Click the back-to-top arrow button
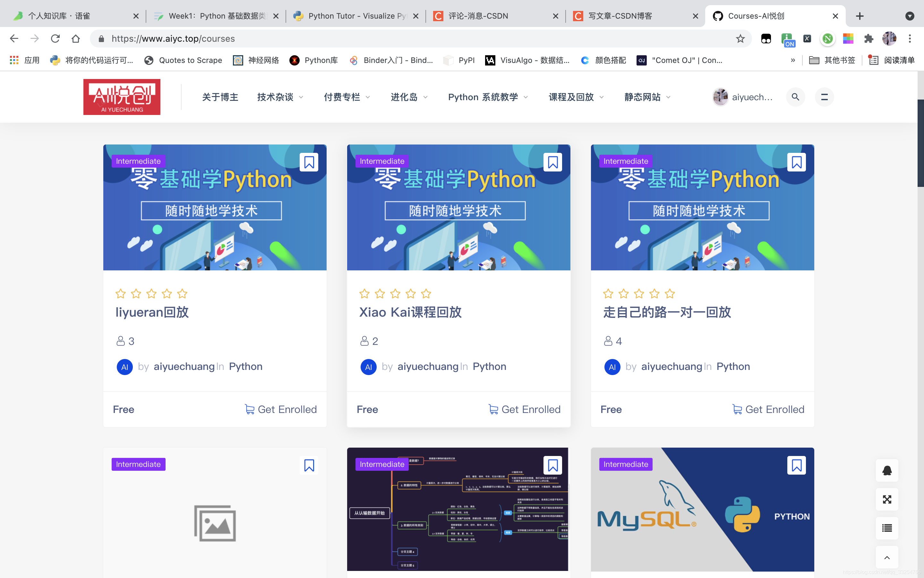Screen dimensions: 924x578 point(887,557)
